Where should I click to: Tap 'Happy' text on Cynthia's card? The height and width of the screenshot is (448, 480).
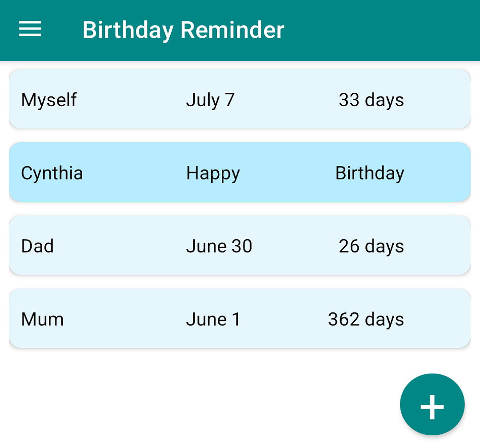pyautogui.click(x=213, y=173)
